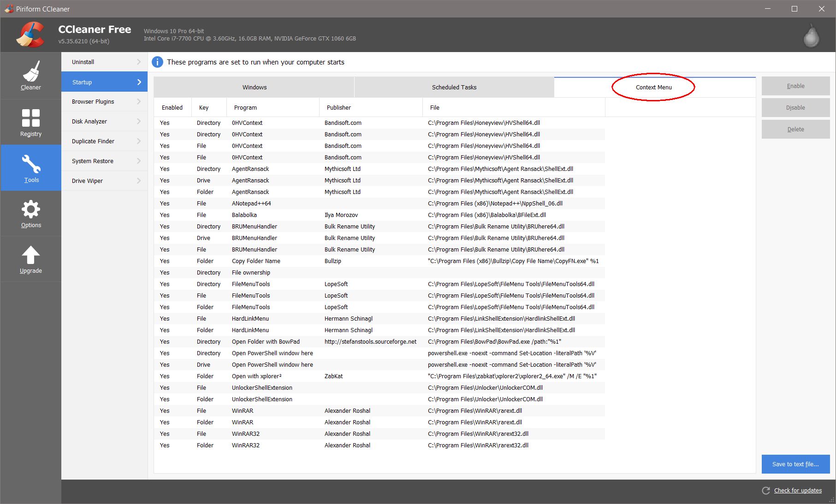Screen dimensions: 836x504
Task: Open the Disk Analyzer tool
Action: point(104,121)
